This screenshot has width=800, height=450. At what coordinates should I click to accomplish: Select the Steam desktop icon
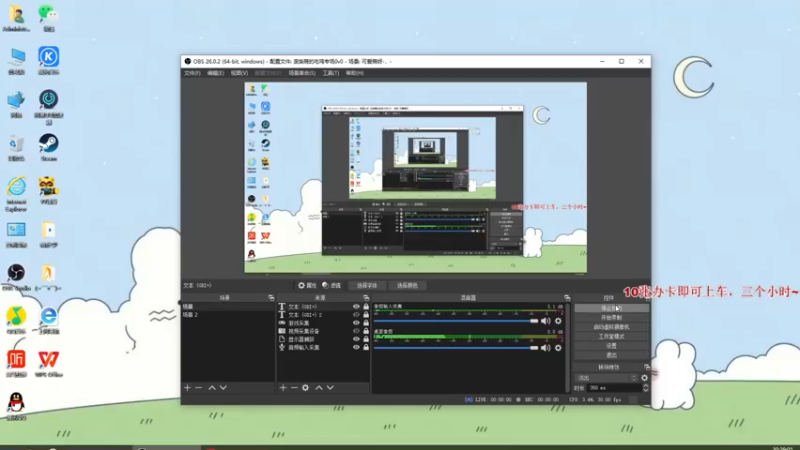tap(48, 147)
